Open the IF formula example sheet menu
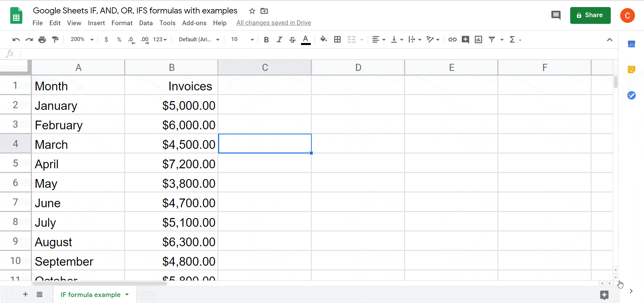 (127, 295)
